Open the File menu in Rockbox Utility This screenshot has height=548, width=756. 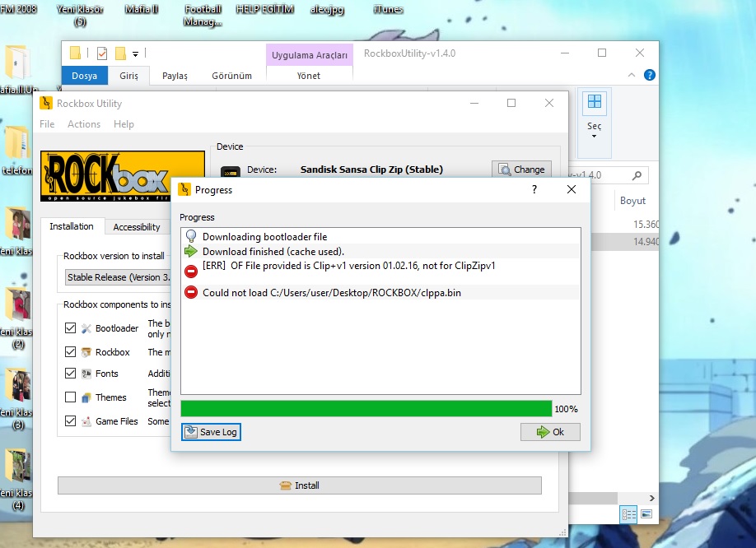pyautogui.click(x=47, y=124)
